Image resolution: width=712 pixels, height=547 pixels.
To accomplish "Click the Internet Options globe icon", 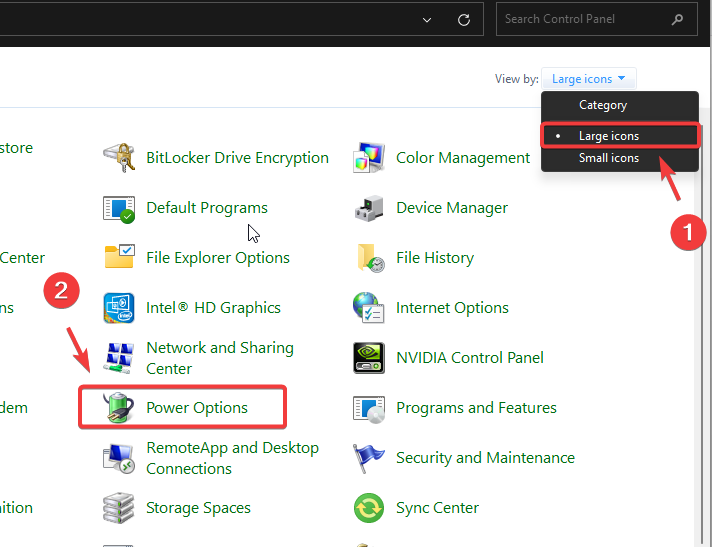I will tap(369, 308).
